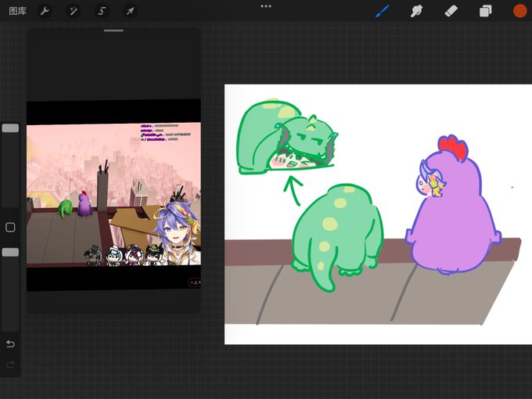Tap the Undo arrow

coord(10,344)
